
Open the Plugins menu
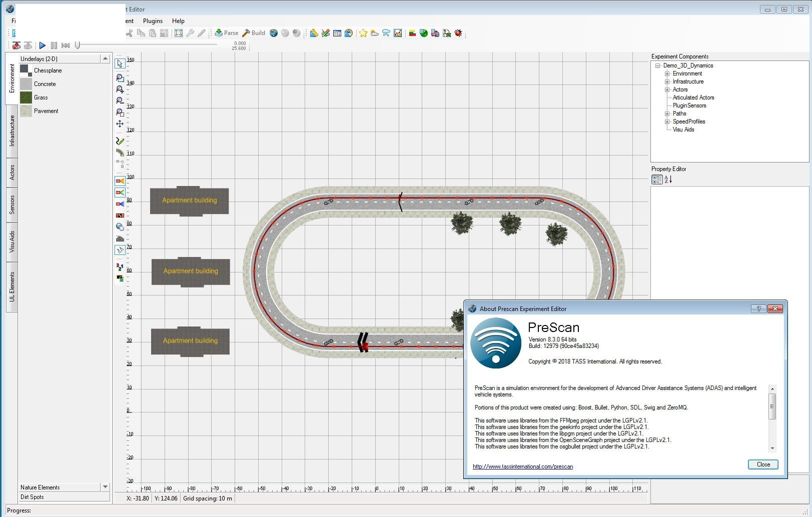pyautogui.click(x=153, y=21)
